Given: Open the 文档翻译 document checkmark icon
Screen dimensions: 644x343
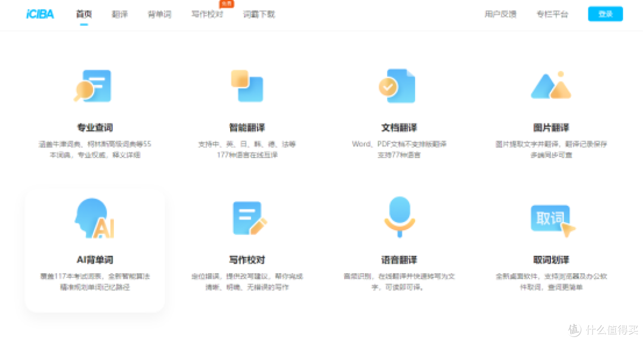Looking at the screenshot, I should [397, 86].
